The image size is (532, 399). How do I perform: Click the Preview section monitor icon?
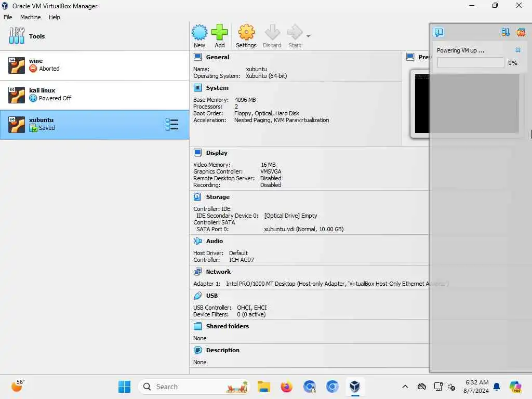(x=410, y=57)
